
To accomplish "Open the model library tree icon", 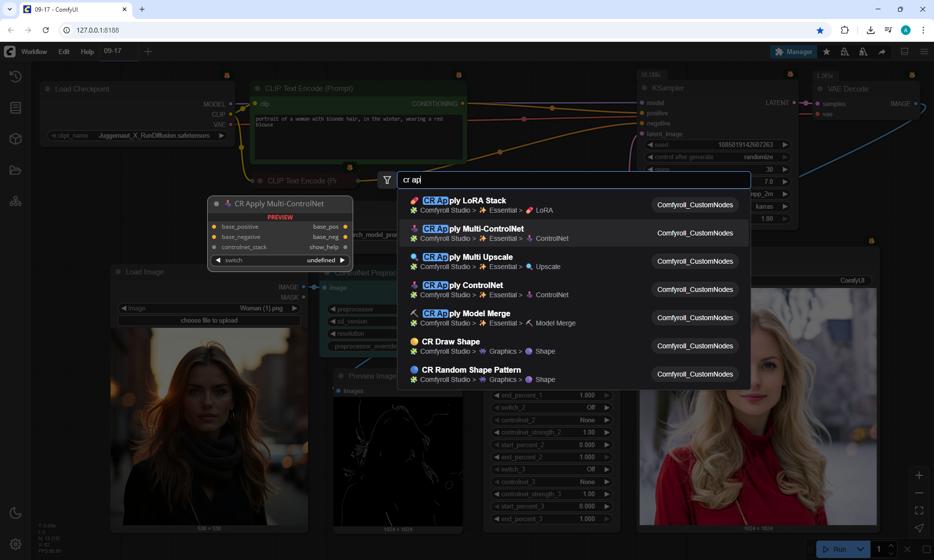I will click(16, 201).
